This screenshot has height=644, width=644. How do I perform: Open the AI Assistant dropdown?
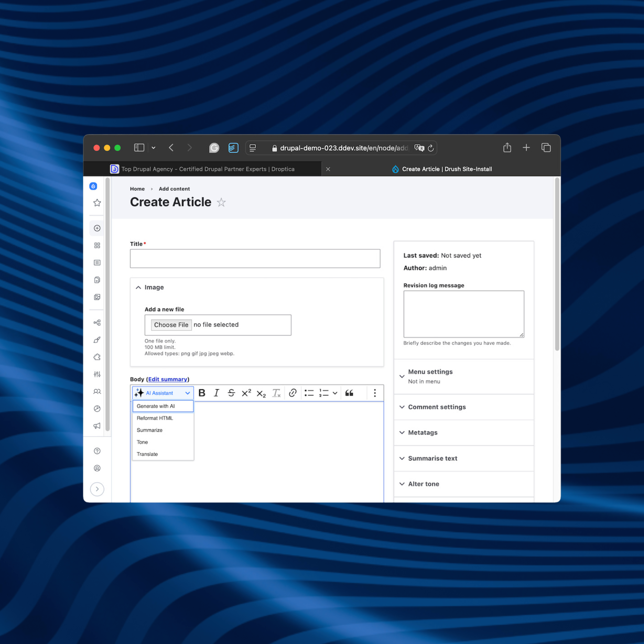click(x=163, y=393)
